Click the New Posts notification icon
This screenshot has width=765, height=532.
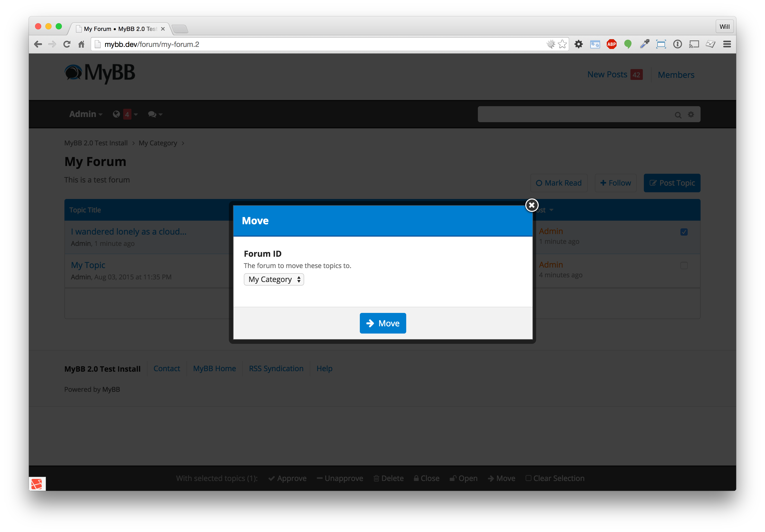click(635, 74)
